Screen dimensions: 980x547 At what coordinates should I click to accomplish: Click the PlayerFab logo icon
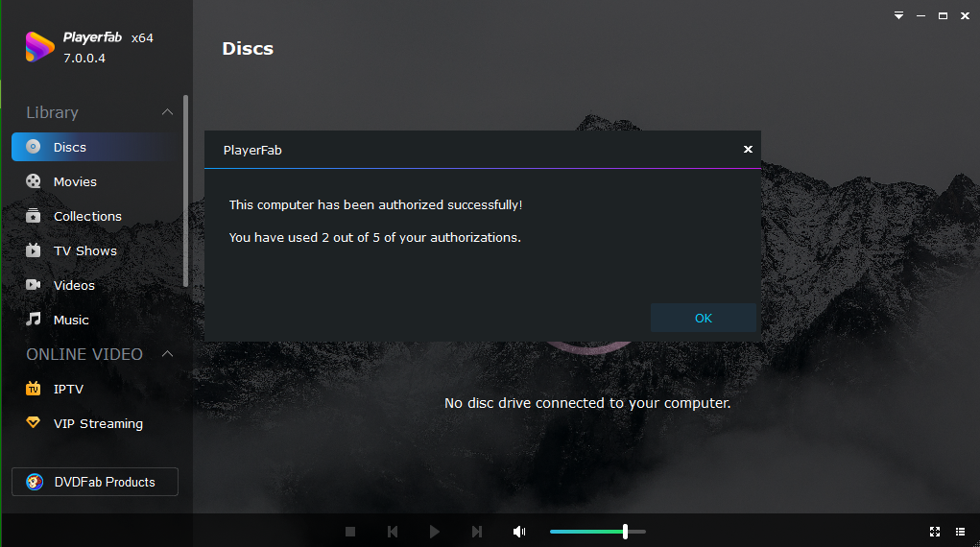[39, 47]
